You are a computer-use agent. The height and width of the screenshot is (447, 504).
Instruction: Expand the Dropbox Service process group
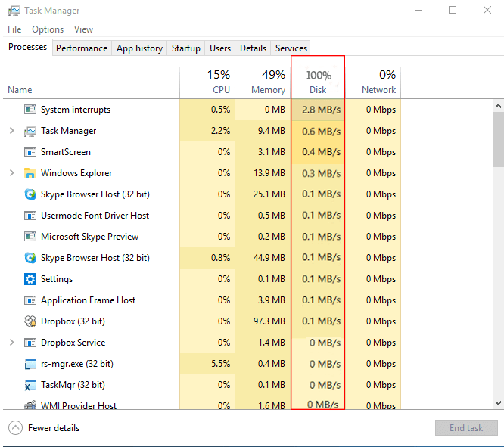tap(12, 342)
